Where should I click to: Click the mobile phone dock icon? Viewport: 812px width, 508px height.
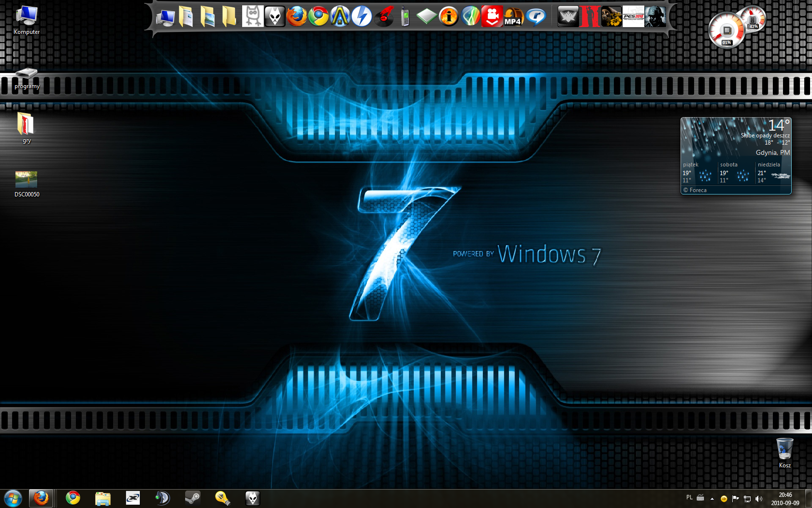coord(405,16)
